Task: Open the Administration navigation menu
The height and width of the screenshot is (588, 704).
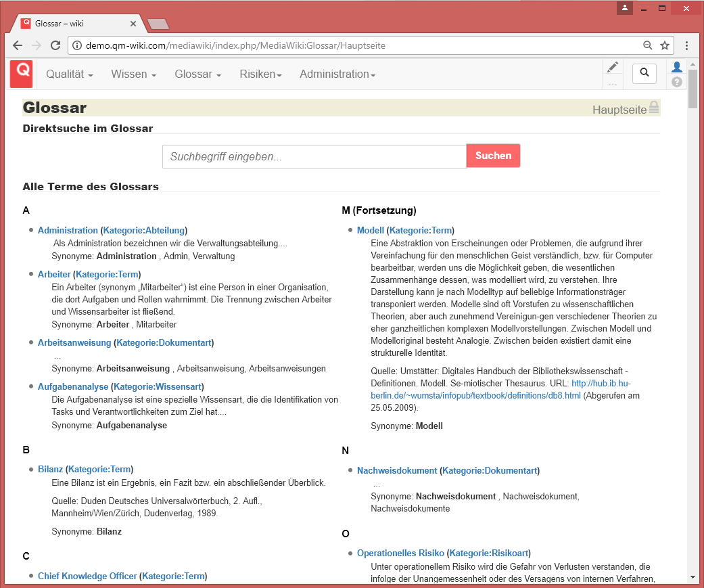Action: click(337, 74)
